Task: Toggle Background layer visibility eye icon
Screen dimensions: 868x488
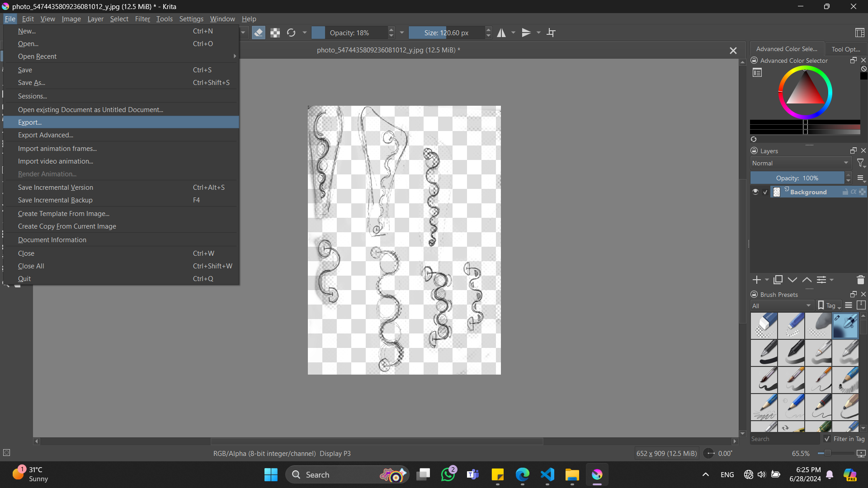Action: coord(755,192)
